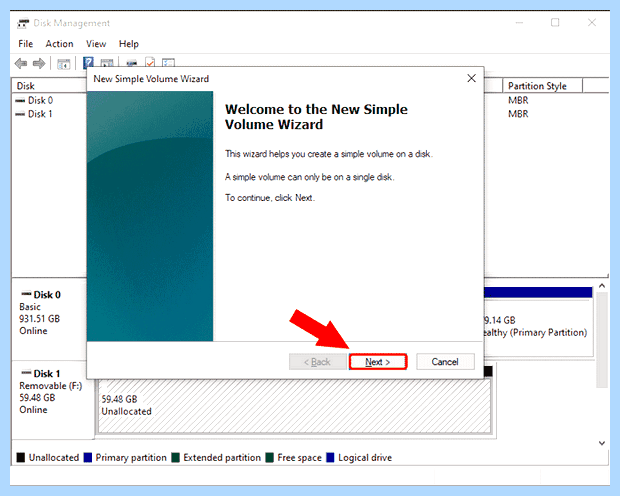The width and height of the screenshot is (620, 496).
Task: Select the small disk icon beside Disk 1 in the list
Action: [x=20, y=114]
